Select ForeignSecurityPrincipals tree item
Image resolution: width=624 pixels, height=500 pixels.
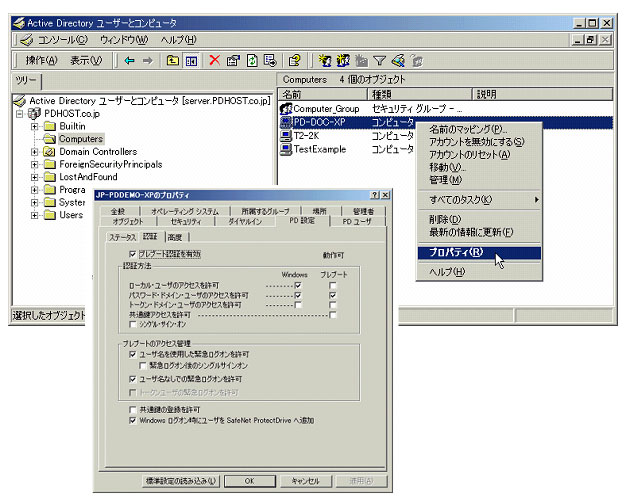pyautogui.click(x=111, y=164)
